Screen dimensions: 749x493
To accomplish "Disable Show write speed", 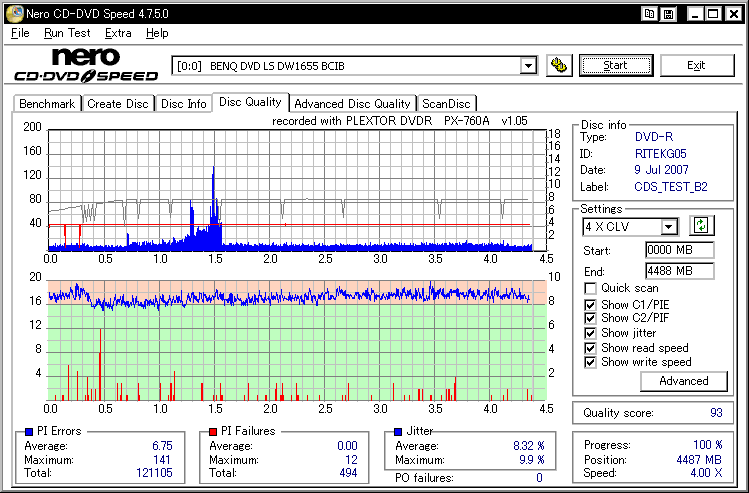I will pos(590,362).
